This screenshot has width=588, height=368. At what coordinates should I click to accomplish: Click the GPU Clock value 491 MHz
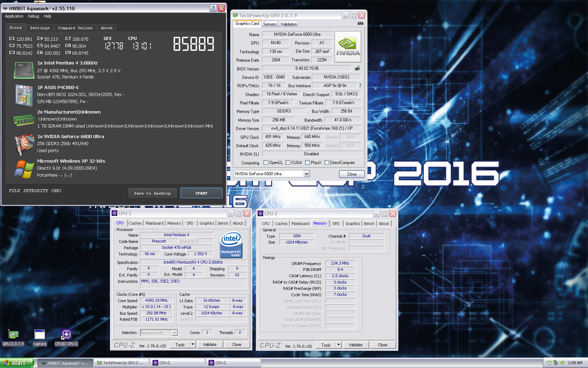point(273,137)
